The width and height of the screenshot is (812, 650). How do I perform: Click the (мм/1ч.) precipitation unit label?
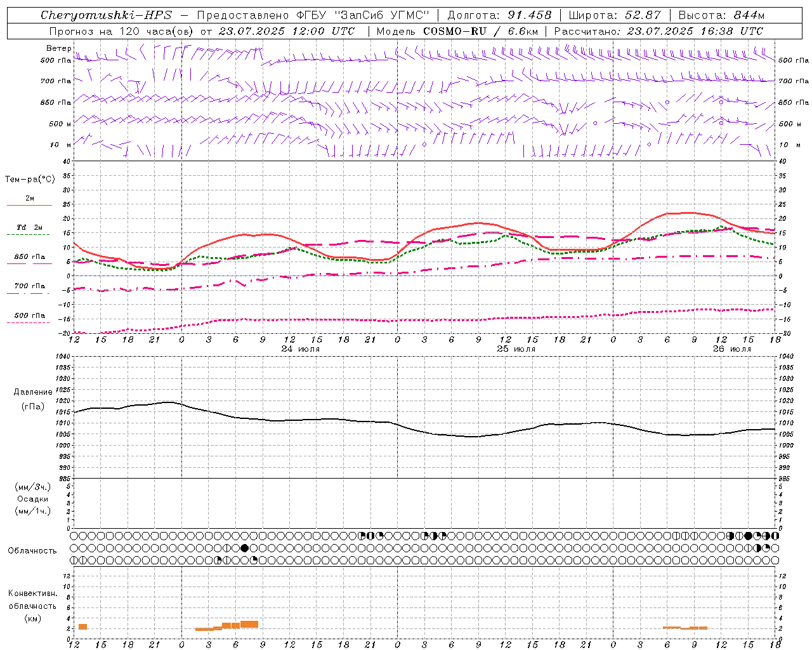click(x=33, y=511)
